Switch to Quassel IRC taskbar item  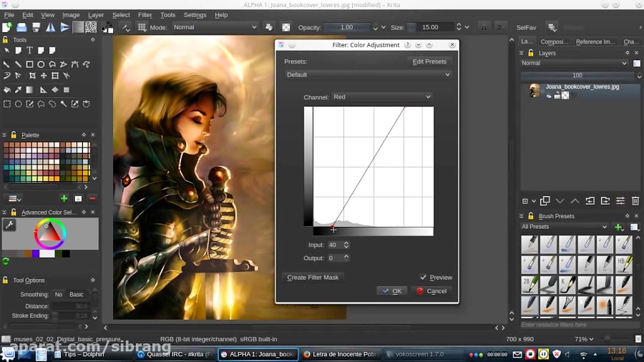(x=175, y=354)
